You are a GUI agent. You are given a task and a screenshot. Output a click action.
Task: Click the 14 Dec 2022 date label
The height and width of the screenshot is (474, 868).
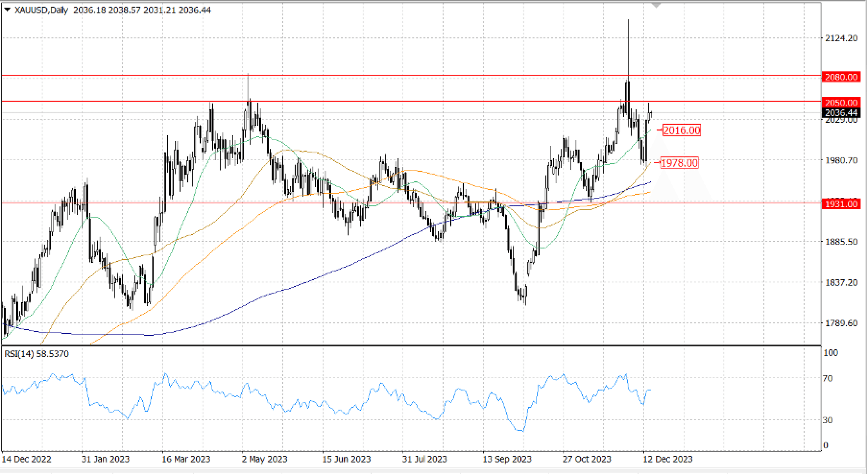point(27,459)
